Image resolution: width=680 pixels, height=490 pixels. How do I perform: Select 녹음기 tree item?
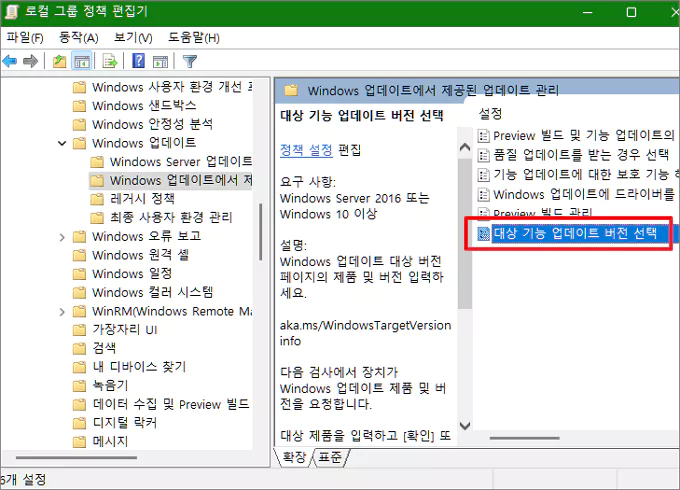click(x=110, y=385)
